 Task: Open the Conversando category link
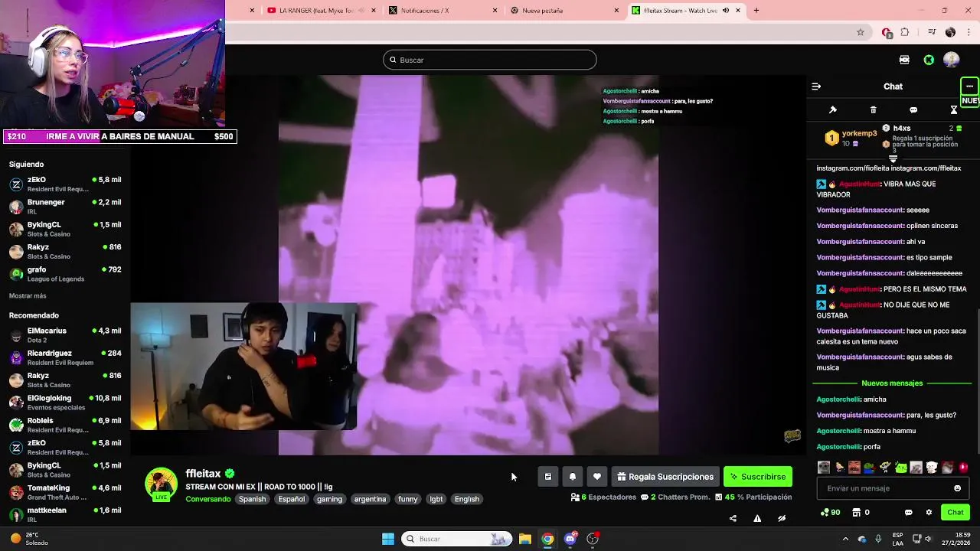pos(207,499)
